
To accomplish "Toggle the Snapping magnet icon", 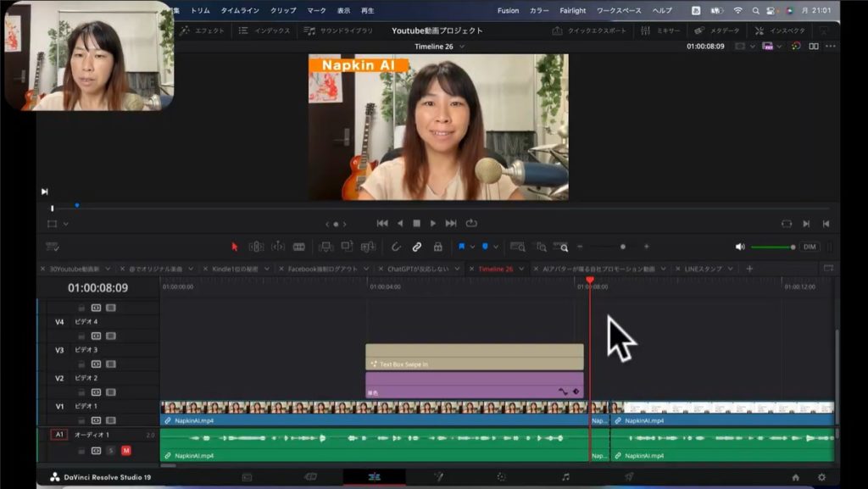I will tap(396, 247).
